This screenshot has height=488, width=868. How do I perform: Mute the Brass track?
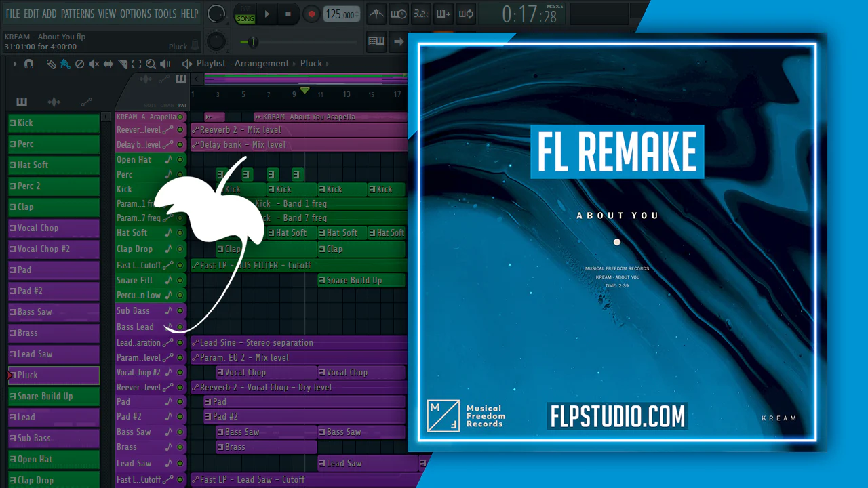point(180,447)
